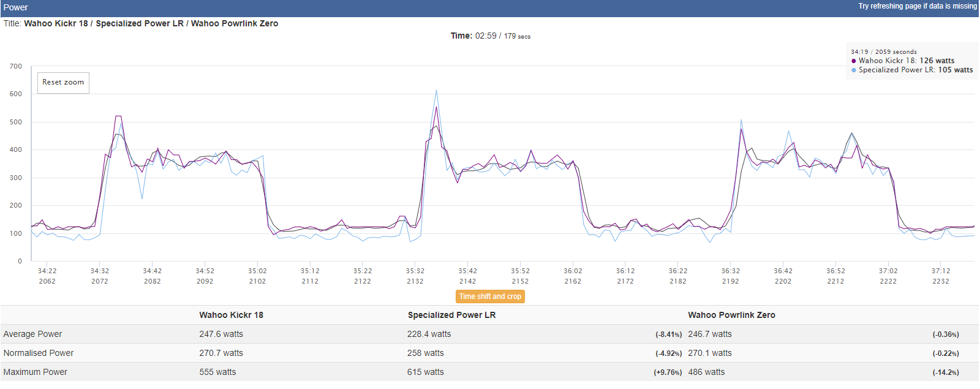Click the Normalised Power row label

click(38, 353)
